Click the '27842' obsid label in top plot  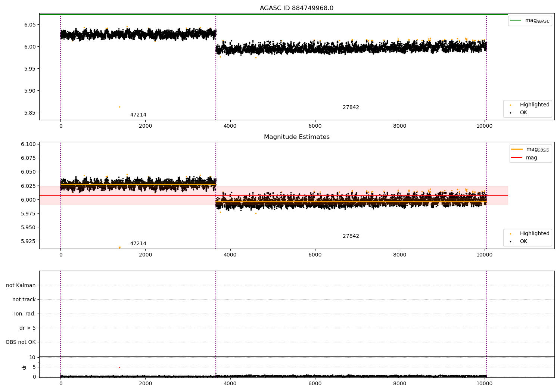pos(351,108)
